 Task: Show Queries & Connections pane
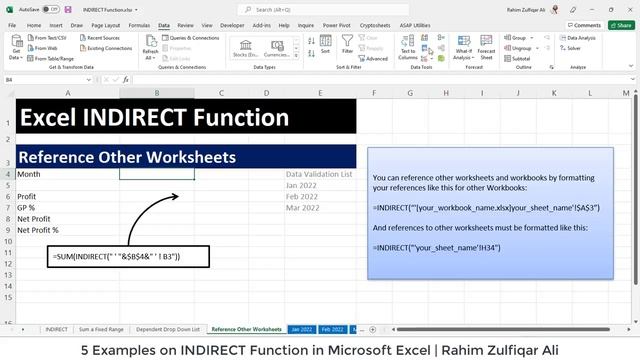tap(191, 38)
